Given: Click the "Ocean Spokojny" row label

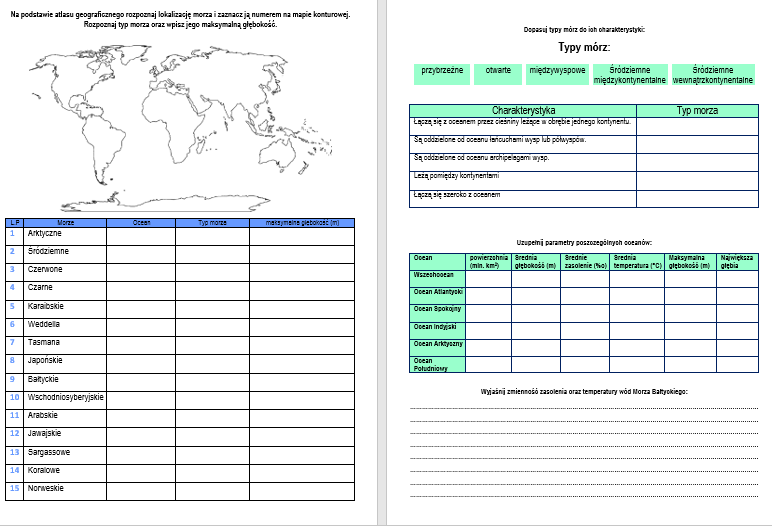Looking at the screenshot, I should (x=437, y=311).
